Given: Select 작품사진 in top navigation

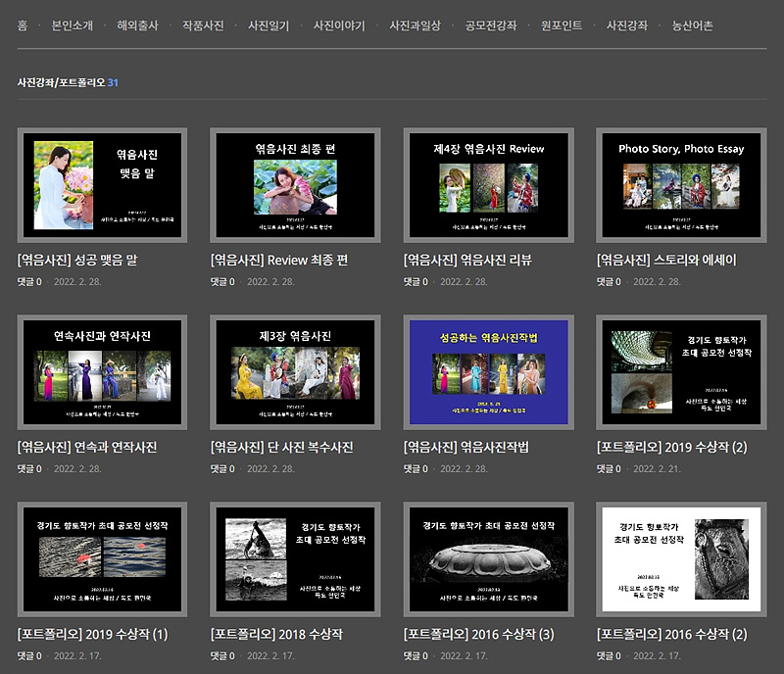Looking at the screenshot, I should (x=203, y=25).
